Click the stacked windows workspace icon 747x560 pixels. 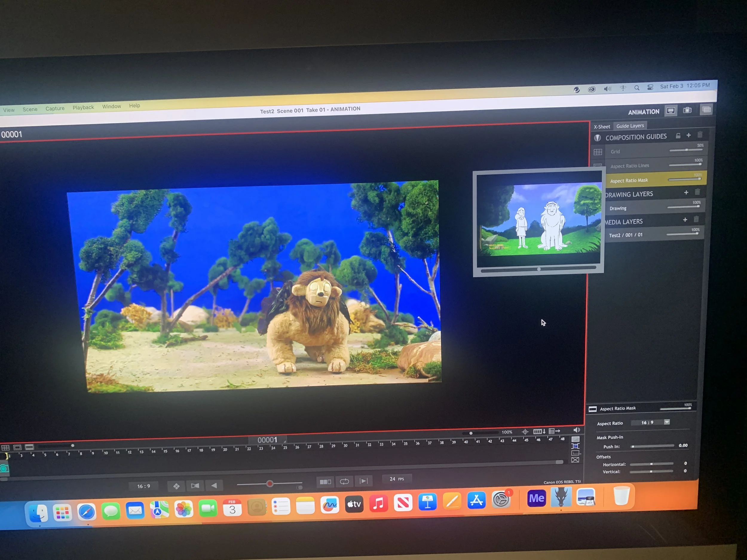pos(706,109)
